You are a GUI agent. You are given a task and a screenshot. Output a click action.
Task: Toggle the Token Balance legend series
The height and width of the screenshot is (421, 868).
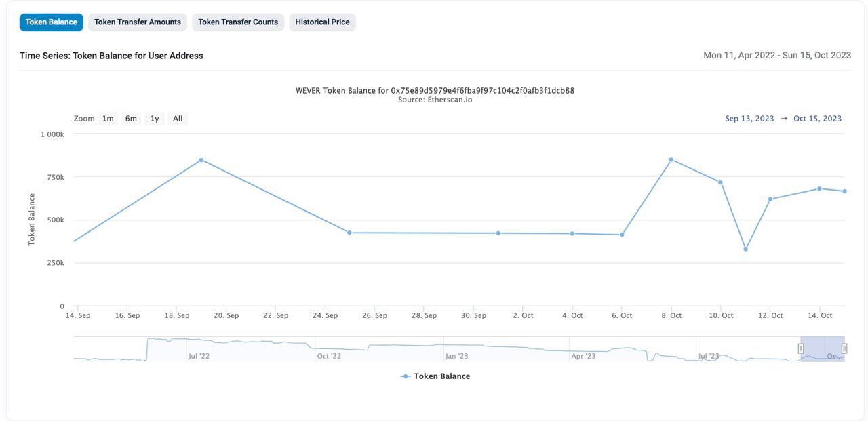(x=435, y=376)
